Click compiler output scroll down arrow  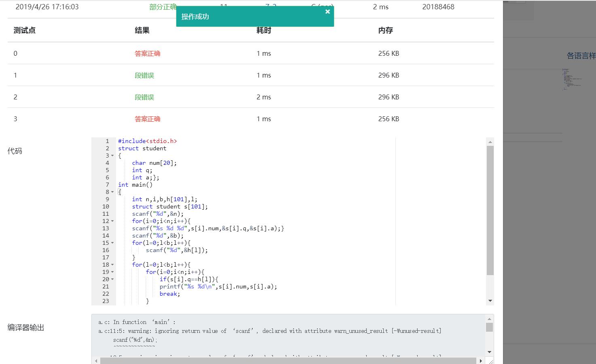tap(489, 352)
